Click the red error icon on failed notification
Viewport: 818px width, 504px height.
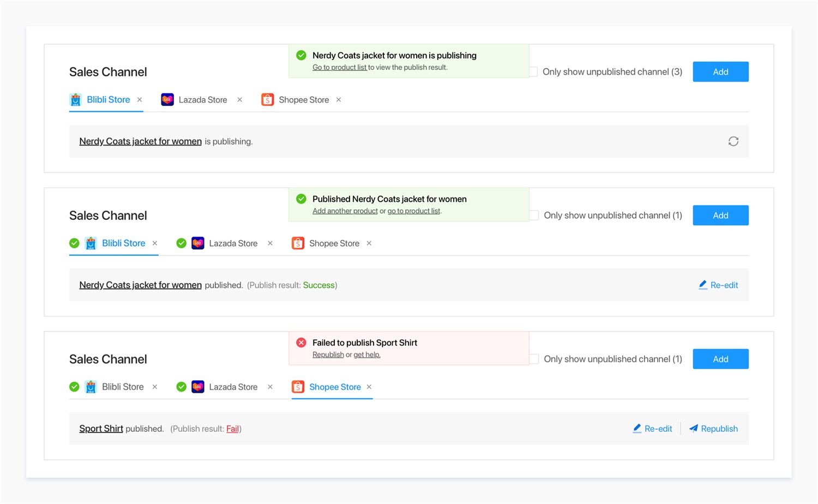point(301,343)
